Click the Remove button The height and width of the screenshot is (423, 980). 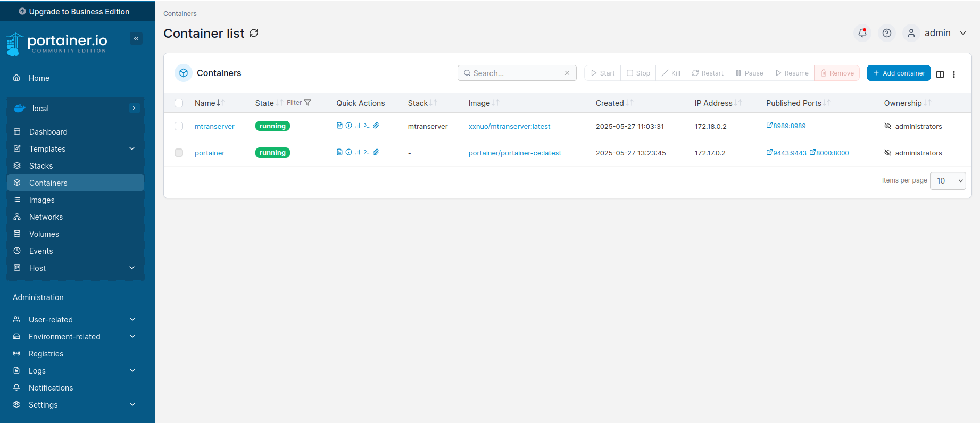tap(837, 73)
